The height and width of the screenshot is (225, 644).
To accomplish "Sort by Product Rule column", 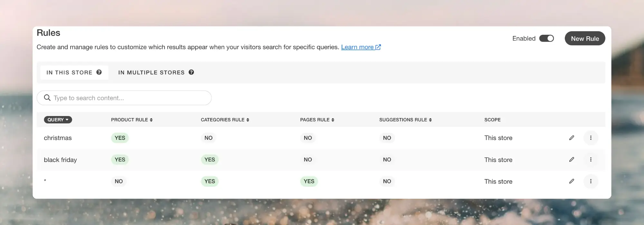I will (x=132, y=120).
